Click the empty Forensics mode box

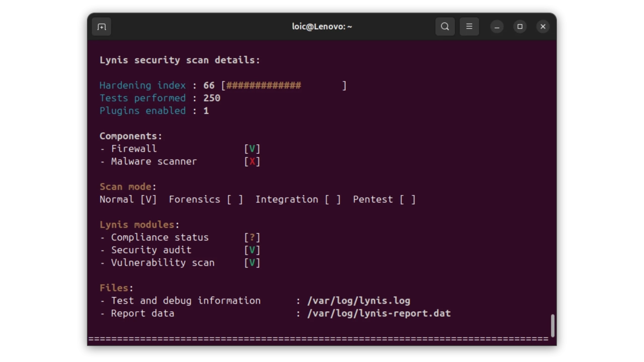tap(235, 200)
